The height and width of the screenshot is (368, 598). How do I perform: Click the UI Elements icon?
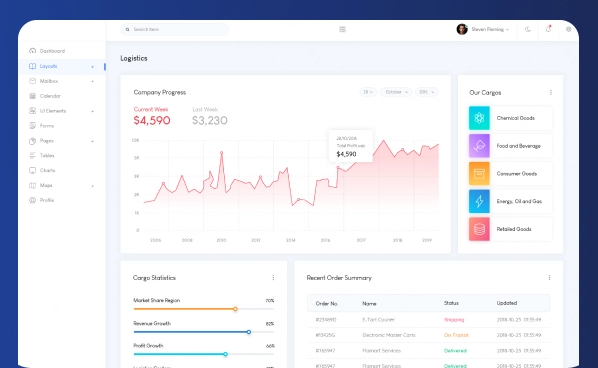[x=32, y=111]
